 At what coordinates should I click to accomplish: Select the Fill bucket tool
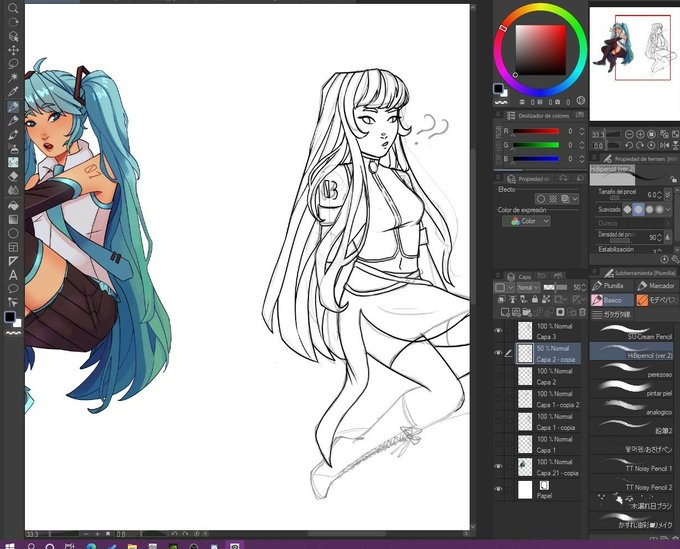[x=13, y=206]
